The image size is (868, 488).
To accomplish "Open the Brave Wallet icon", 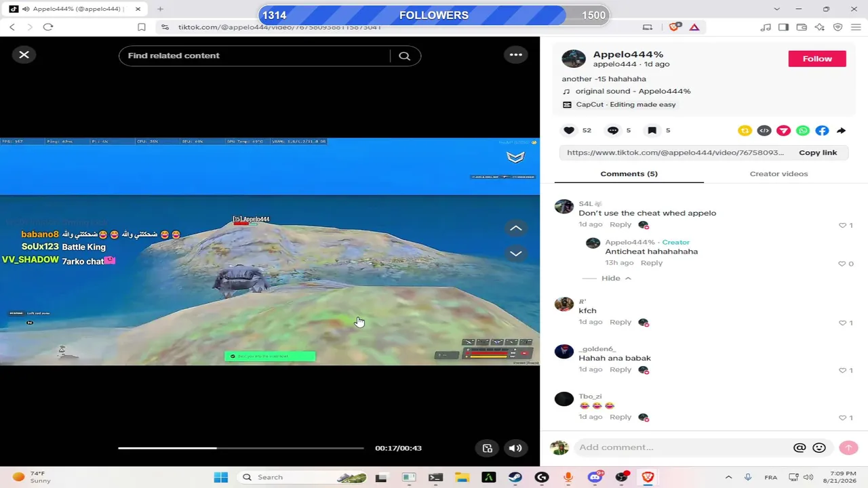I will [x=802, y=27].
